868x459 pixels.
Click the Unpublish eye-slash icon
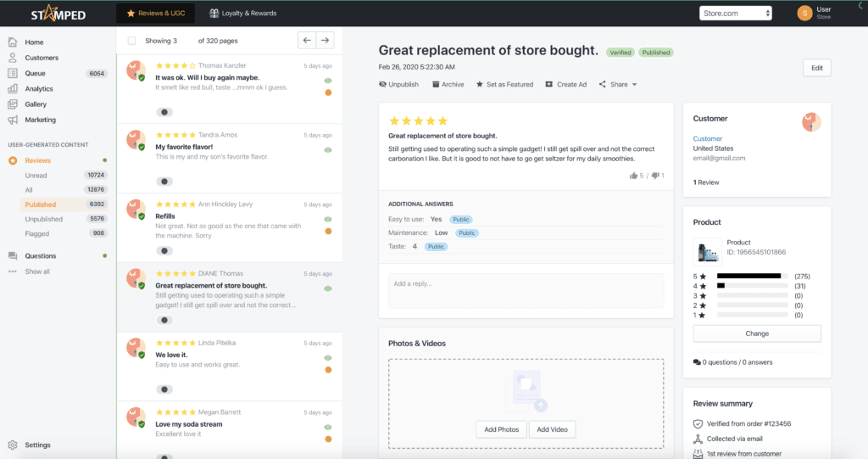point(382,84)
